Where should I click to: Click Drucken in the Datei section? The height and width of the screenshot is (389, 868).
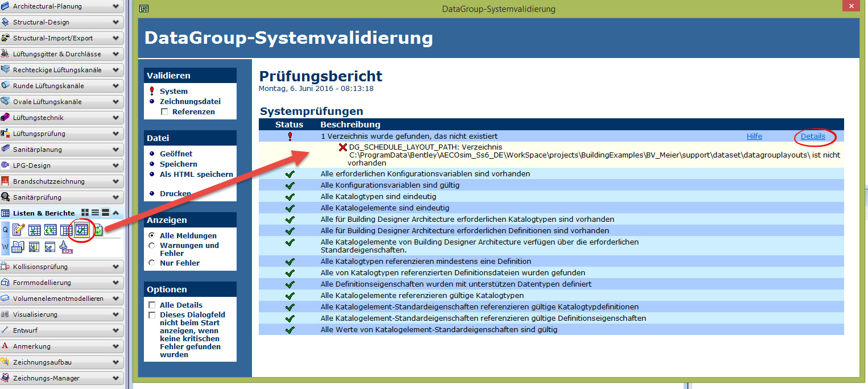point(175,193)
